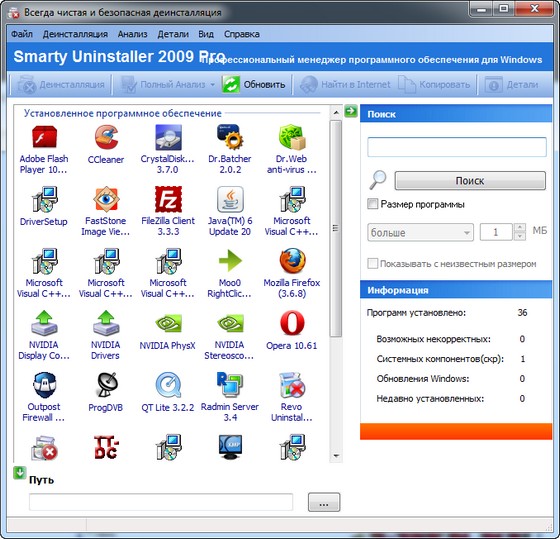Select the Outpost Firewall icon
Viewport: 560px width, 539px height.
(44, 385)
